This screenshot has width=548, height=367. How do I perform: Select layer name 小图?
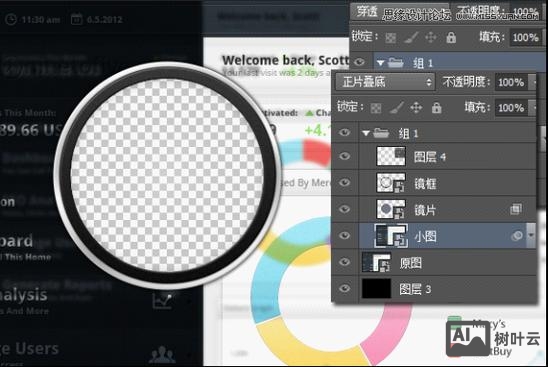point(425,237)
